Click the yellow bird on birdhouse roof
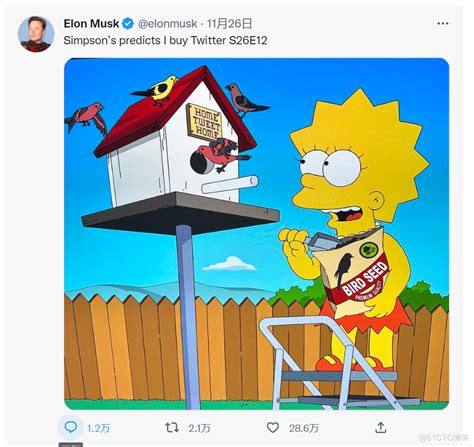This screenshot has width=474, height=447. 156,89
